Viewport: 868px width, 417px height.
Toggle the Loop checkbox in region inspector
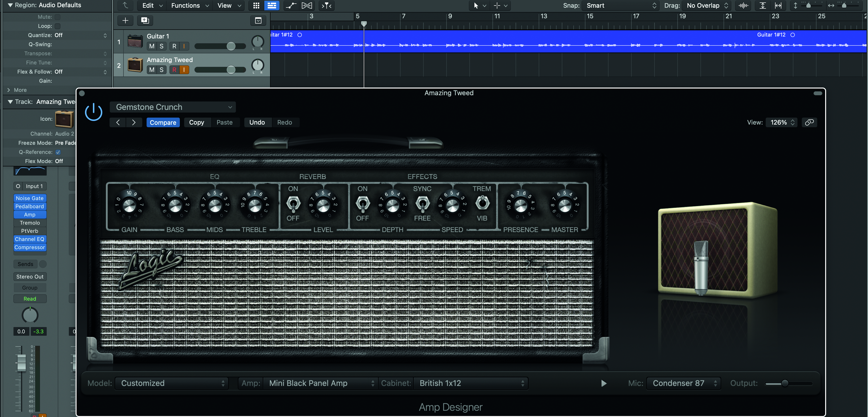(x=58, y=26)
